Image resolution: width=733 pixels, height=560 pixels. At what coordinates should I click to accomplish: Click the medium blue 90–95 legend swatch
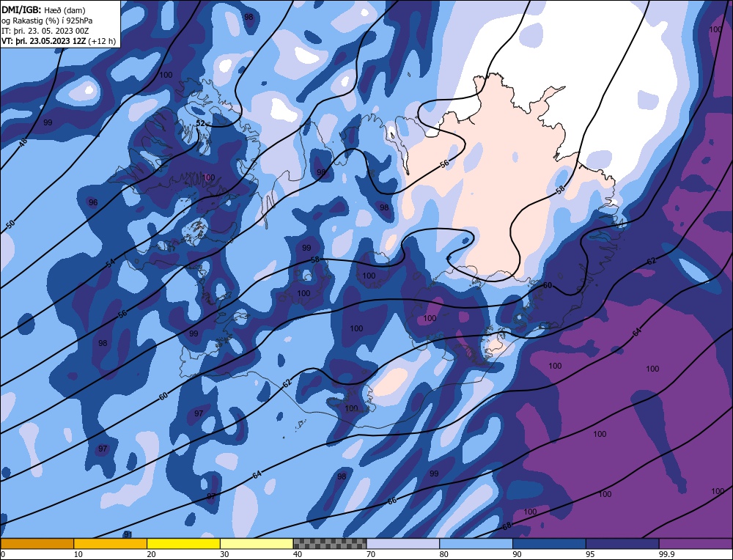tap(549, 543)
